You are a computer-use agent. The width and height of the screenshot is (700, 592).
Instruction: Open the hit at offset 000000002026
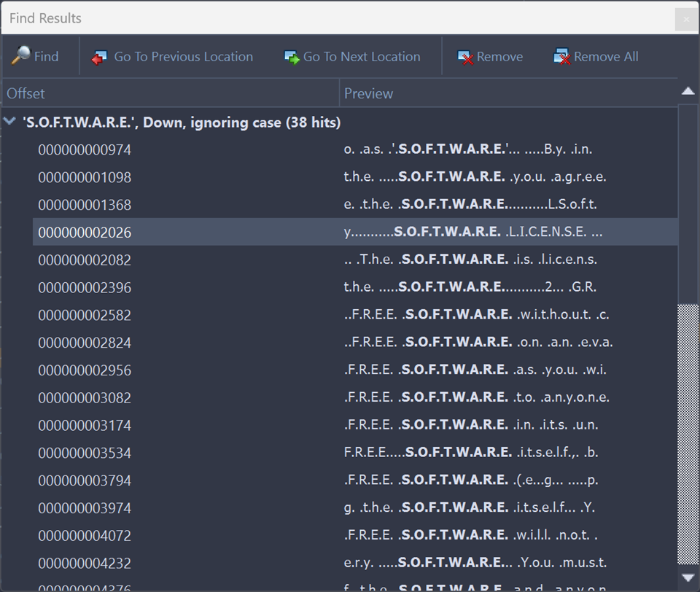click(85, 233)
